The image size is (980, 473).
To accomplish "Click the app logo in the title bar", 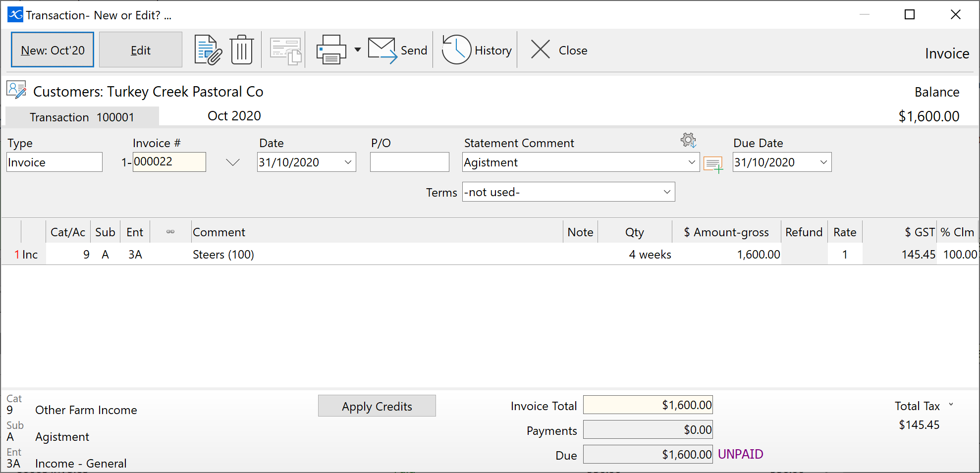I will click(15, 14).
